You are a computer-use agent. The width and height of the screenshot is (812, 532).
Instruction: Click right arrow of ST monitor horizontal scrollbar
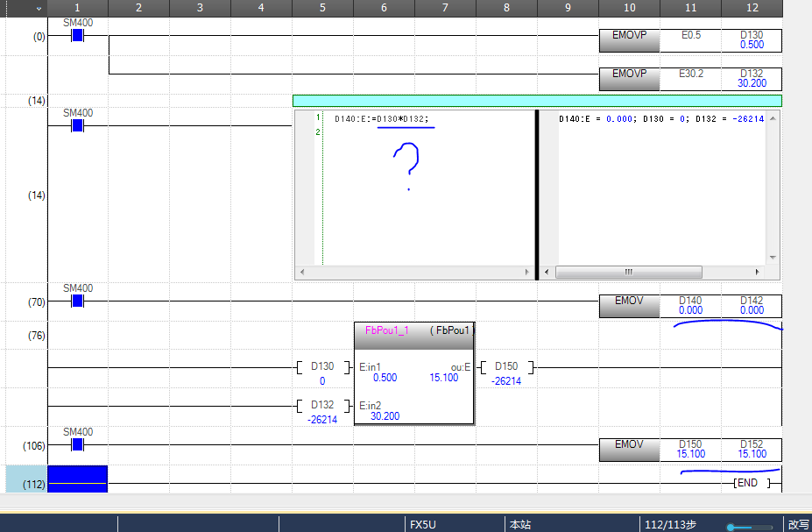(772, 273)
